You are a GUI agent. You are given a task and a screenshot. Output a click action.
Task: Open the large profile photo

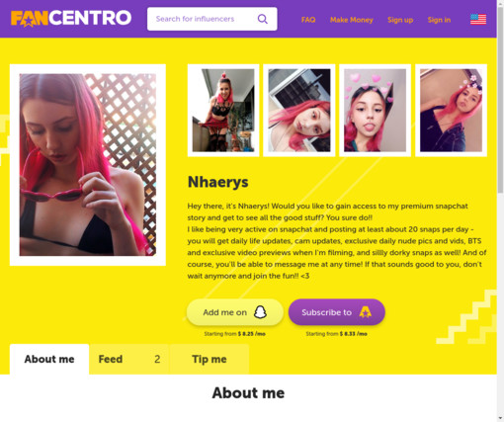pos(88,165)
